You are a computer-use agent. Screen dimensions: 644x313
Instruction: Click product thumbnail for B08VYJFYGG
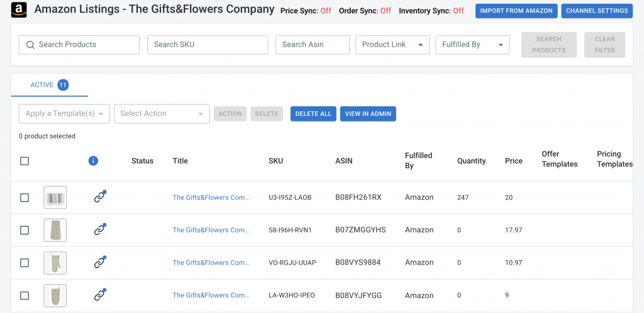tap(55, 295)
